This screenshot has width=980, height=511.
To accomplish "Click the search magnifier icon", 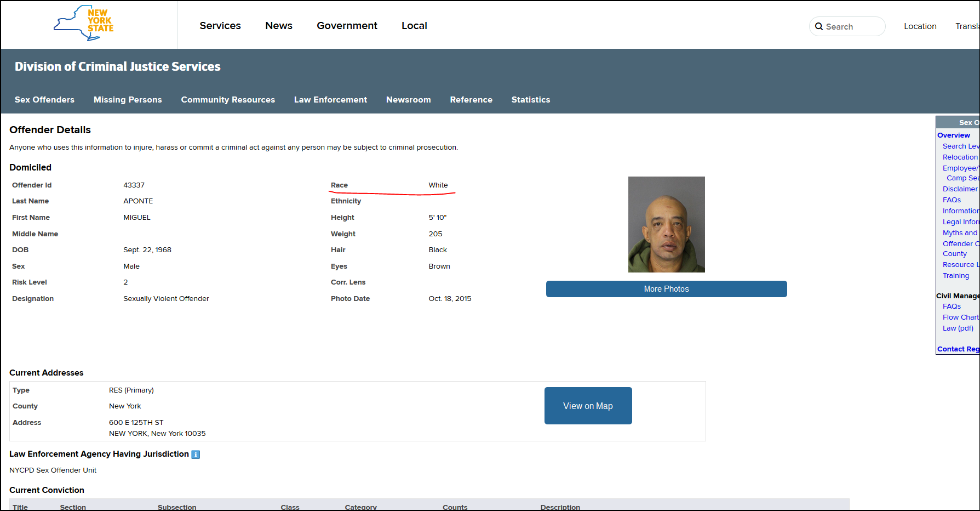I will pyautogui.click(x=819, y=26).
